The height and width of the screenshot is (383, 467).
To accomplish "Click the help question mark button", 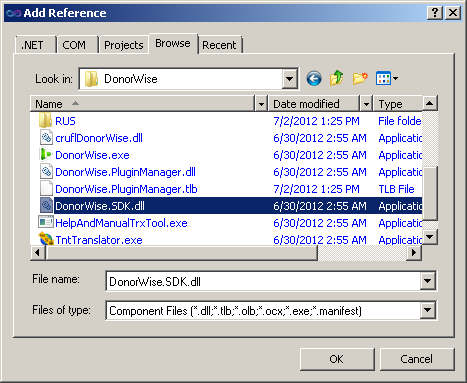I will pyautogui.click(x=435, y=13).
